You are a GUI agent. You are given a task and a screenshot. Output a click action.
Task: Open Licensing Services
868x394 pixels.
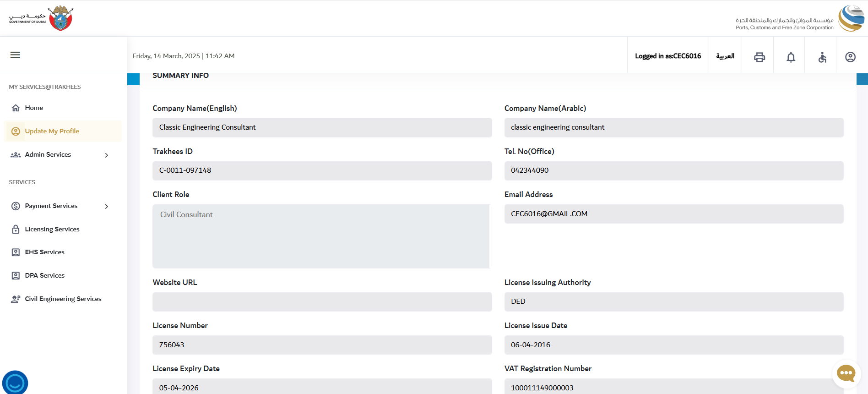52,230
